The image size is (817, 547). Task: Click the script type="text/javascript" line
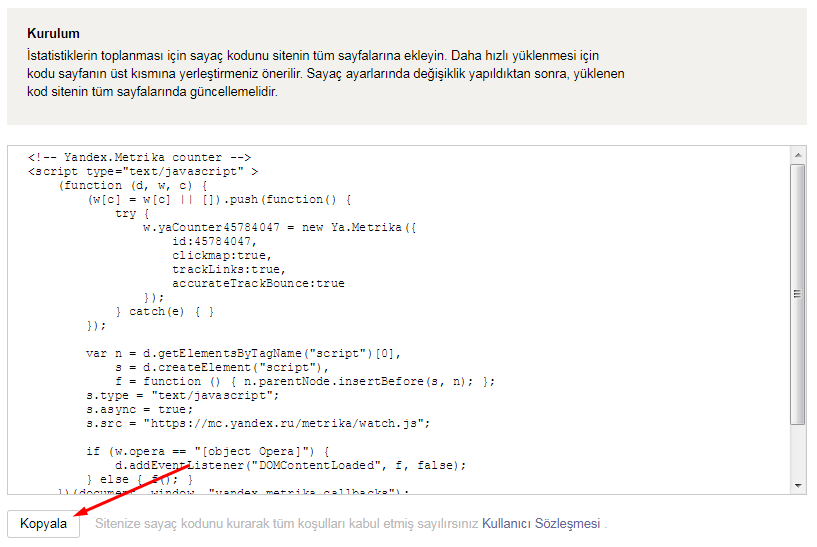coord(143,171)
